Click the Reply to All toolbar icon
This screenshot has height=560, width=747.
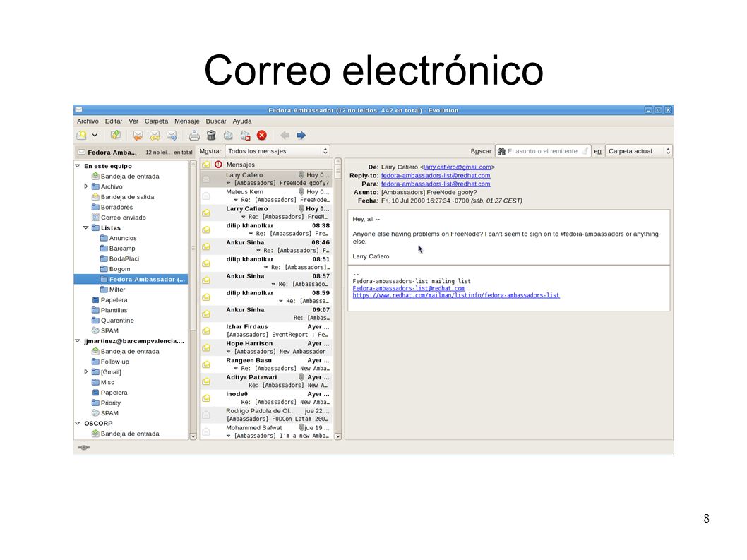pyautogui.click(x=155, y=136)
